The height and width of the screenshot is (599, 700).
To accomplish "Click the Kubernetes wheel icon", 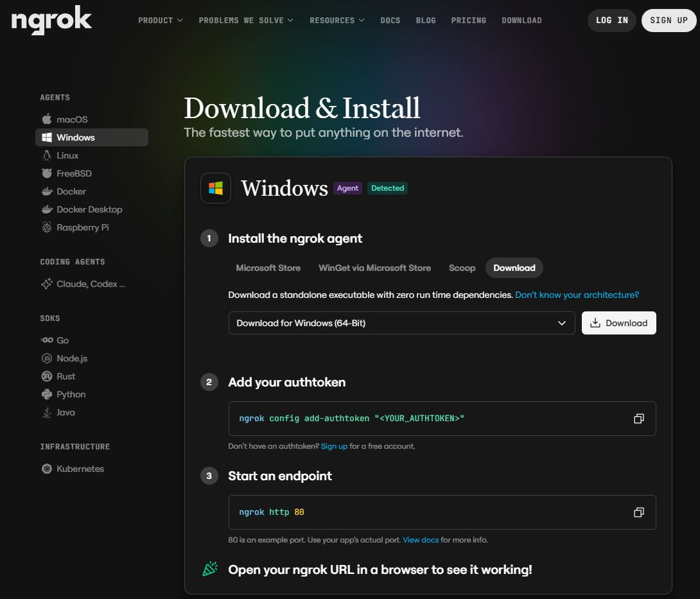I will coord(46,469).
